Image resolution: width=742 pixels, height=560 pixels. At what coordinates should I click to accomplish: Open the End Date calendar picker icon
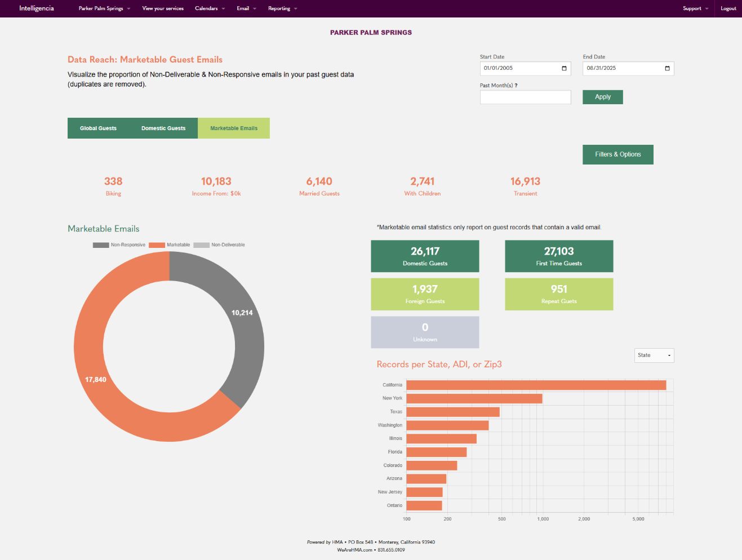pyautogui.click(x=667, y=68)
